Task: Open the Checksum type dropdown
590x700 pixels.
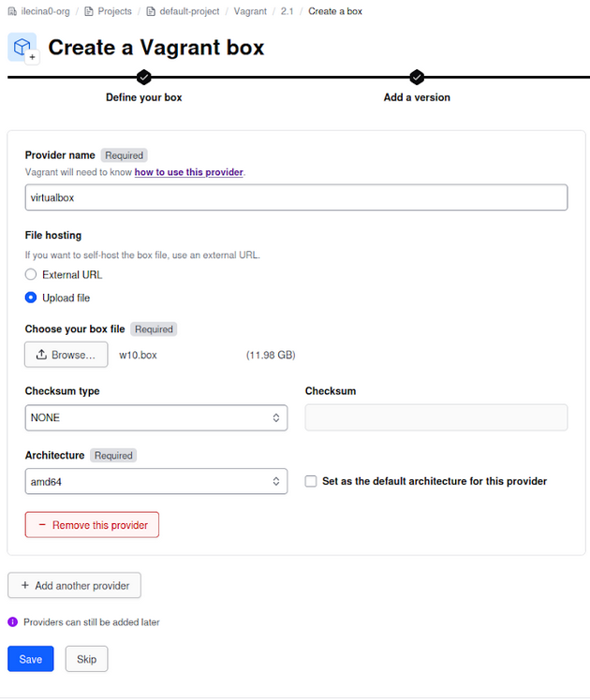Action: click(155, 417)
